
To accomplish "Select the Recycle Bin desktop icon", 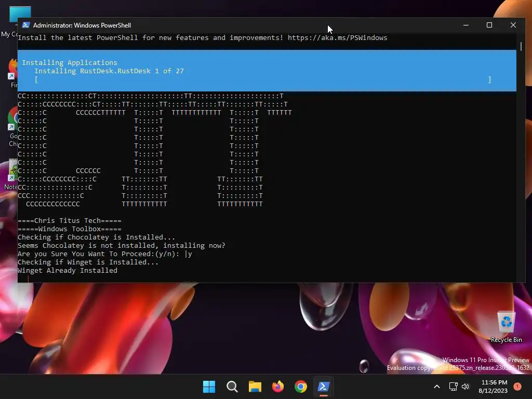I will point(506,326).
